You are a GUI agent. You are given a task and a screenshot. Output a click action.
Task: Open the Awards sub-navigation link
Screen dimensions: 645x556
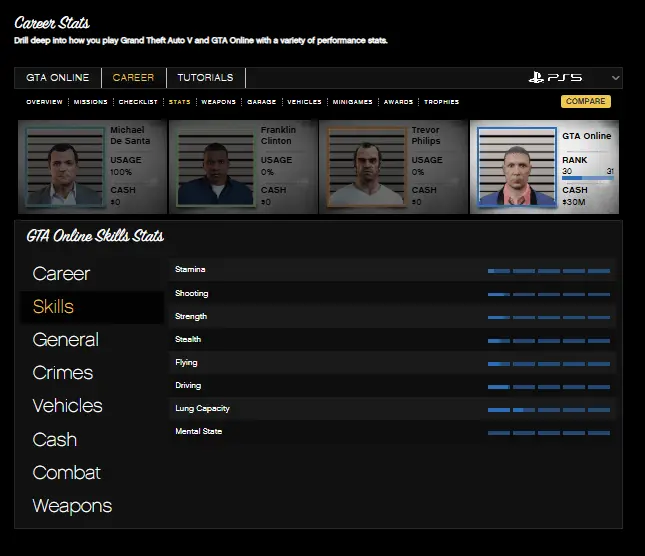[x=398, y=102]
